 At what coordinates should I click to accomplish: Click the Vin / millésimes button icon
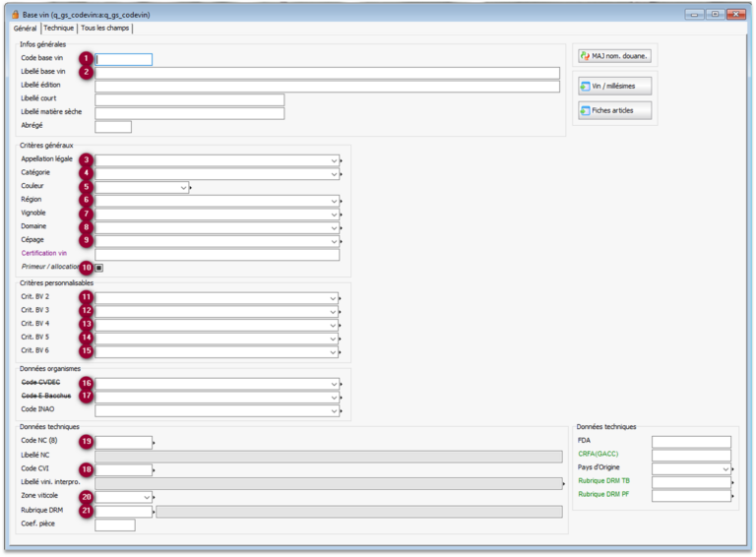point(586,86)
